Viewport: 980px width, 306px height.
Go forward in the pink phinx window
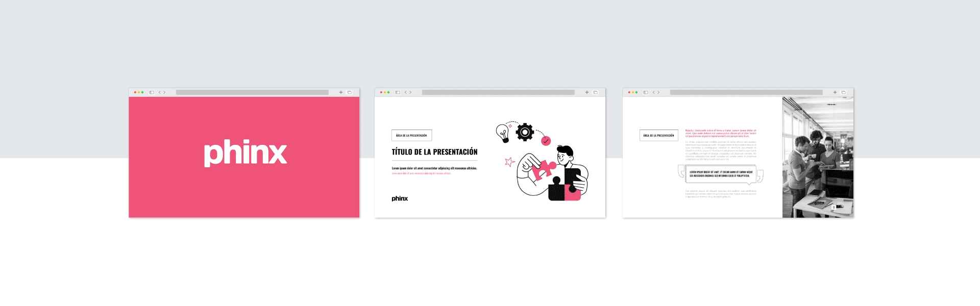[x=164, y=92]
